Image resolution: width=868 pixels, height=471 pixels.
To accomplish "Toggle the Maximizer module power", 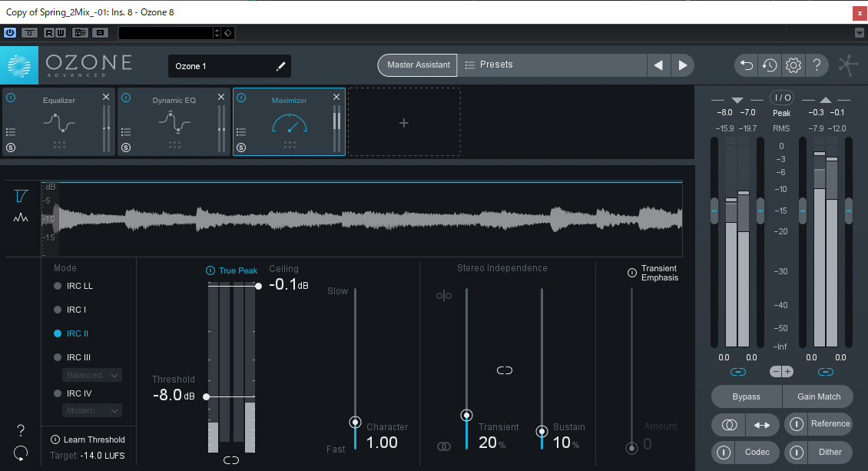I will pyautogui.click(x=241, y=98).
